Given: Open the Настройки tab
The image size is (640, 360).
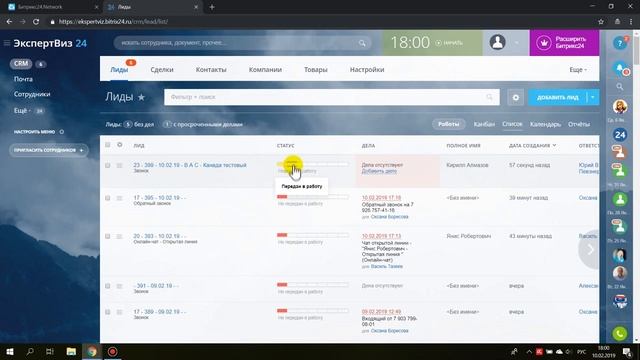Looking at the screenshot, I should click(367, 70).
